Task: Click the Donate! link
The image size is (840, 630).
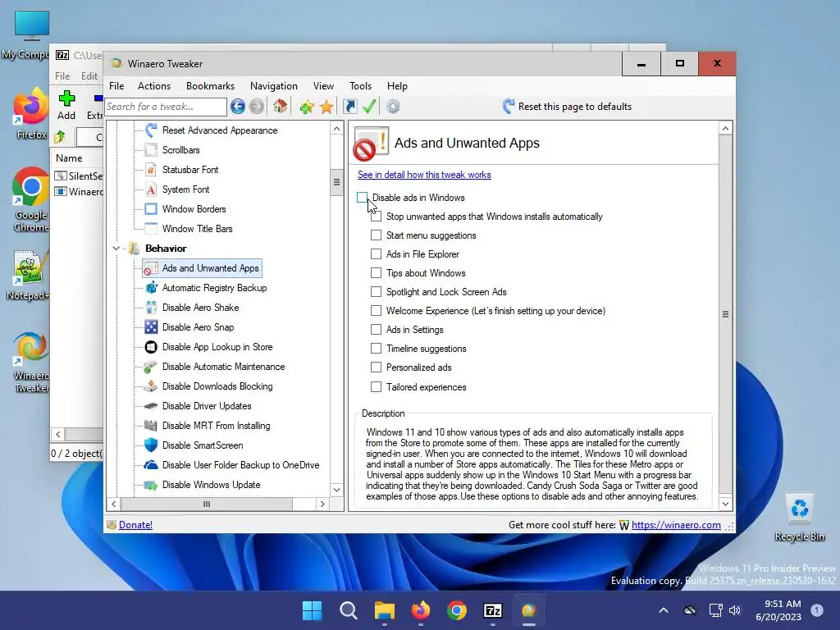Action: (x=135, y=525)
